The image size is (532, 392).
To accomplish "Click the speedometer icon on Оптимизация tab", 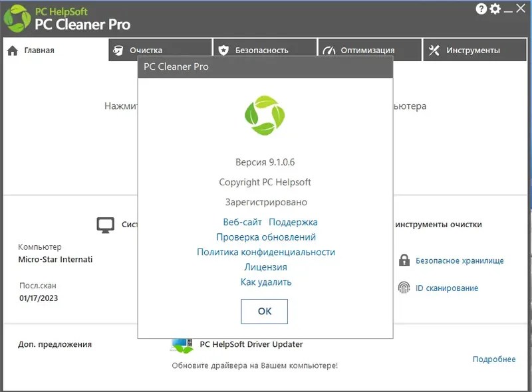I will click(x=329, y=49).
